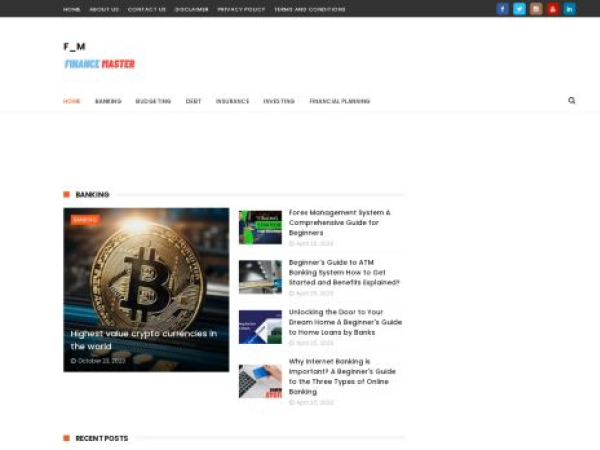600x450 pixels.
Task: Open ATM Banking System thumbnail
Action: tap(260, 277)
